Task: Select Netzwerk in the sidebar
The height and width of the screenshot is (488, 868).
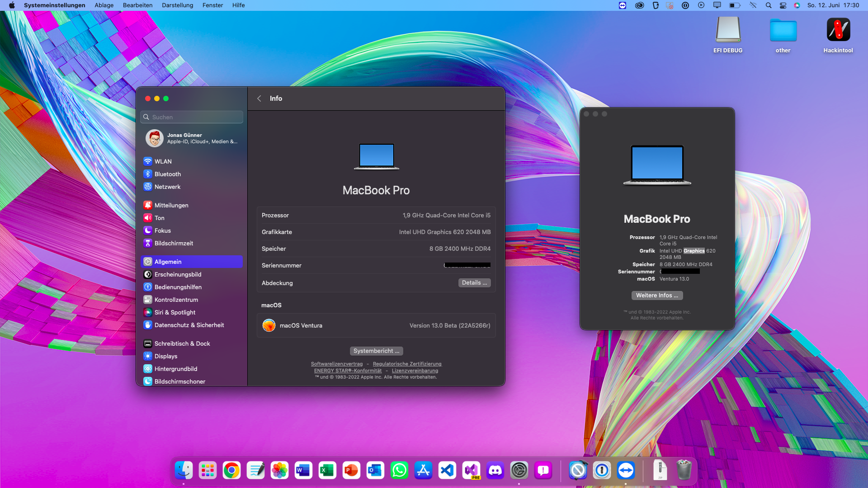Action: pyautogui.click(x=192, y=187)
